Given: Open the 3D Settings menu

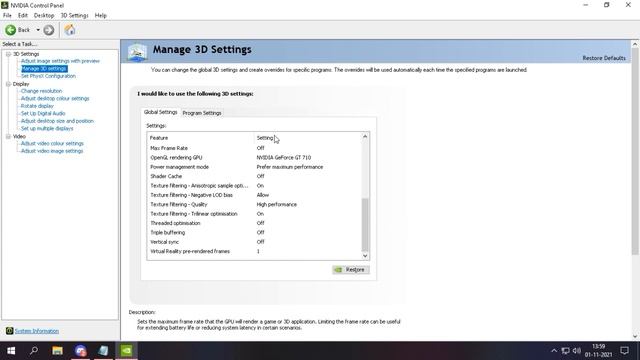Looking at the screenshot, I should click(74, 16).
